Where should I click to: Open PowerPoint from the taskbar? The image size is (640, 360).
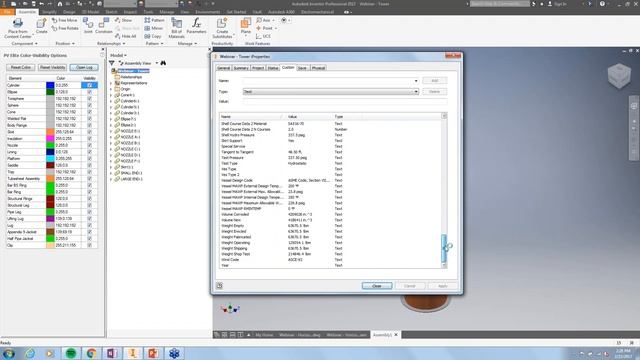(153, 353)
